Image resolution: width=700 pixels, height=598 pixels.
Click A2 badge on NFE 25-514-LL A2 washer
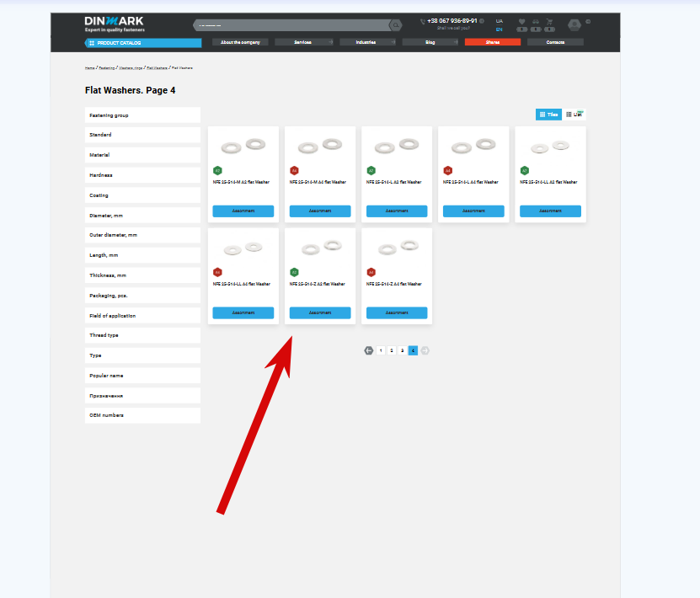[525, 170]
